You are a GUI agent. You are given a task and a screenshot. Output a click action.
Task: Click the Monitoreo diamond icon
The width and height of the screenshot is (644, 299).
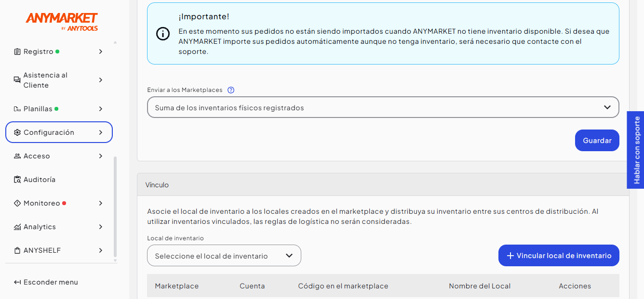[17, 203]
